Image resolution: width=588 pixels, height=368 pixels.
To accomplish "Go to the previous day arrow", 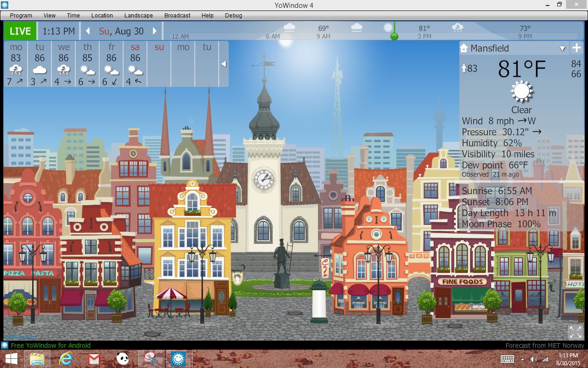I will point(88,31).
